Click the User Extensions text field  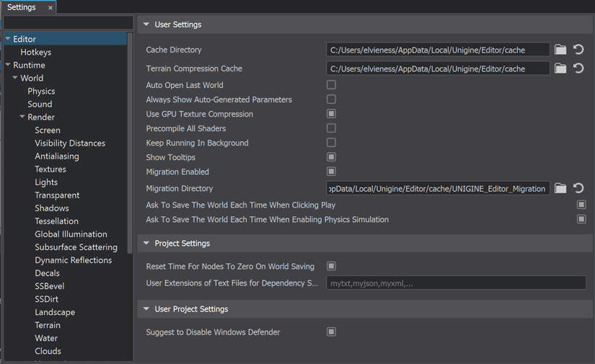[x=456, y=283]
